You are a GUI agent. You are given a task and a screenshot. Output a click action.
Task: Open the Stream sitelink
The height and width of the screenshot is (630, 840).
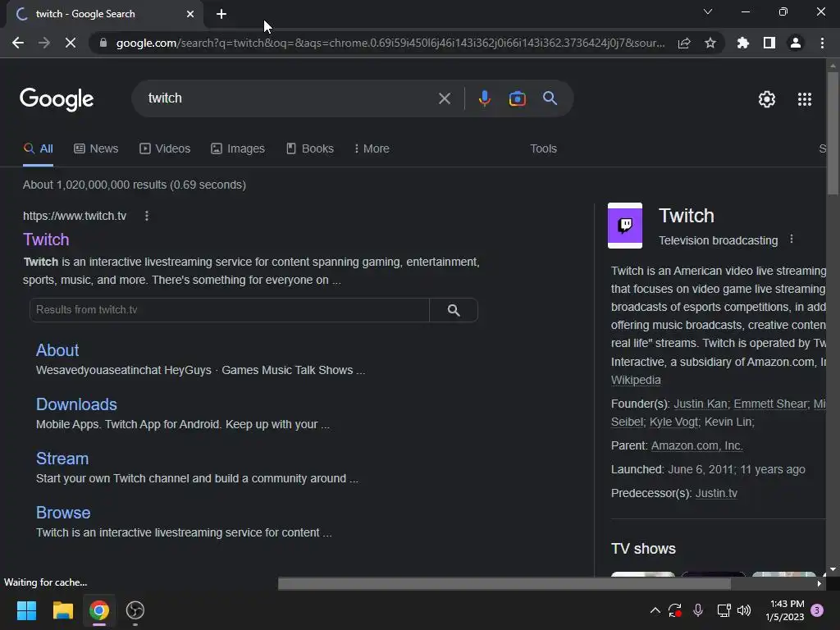pyautogui.click(x=62, y=459)
